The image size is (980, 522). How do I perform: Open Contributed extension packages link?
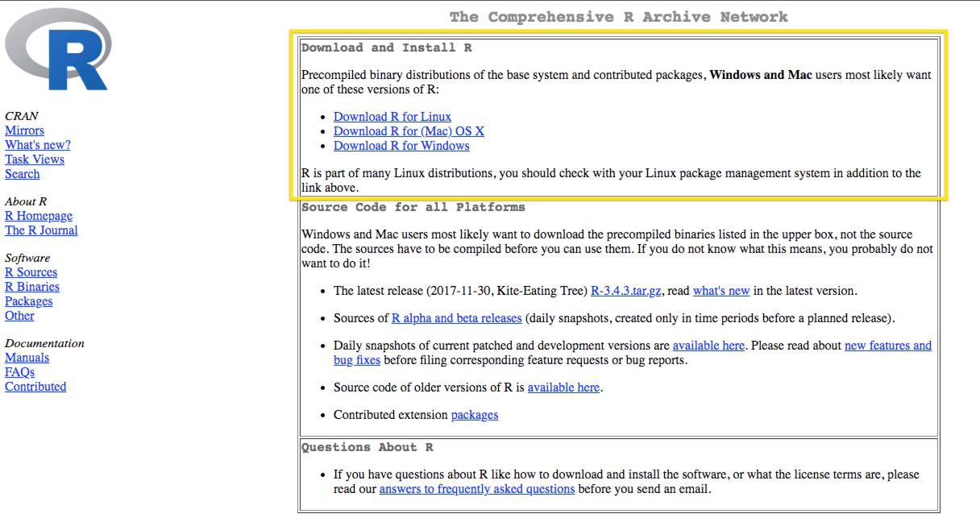475,415
